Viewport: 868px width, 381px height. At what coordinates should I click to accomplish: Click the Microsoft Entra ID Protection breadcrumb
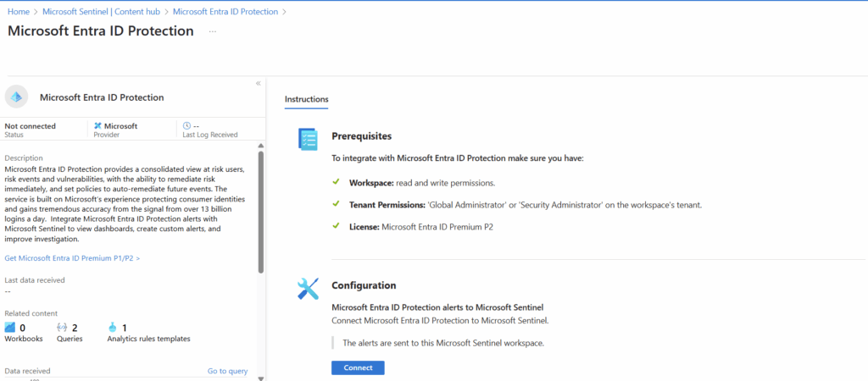[x=225, y=12]
